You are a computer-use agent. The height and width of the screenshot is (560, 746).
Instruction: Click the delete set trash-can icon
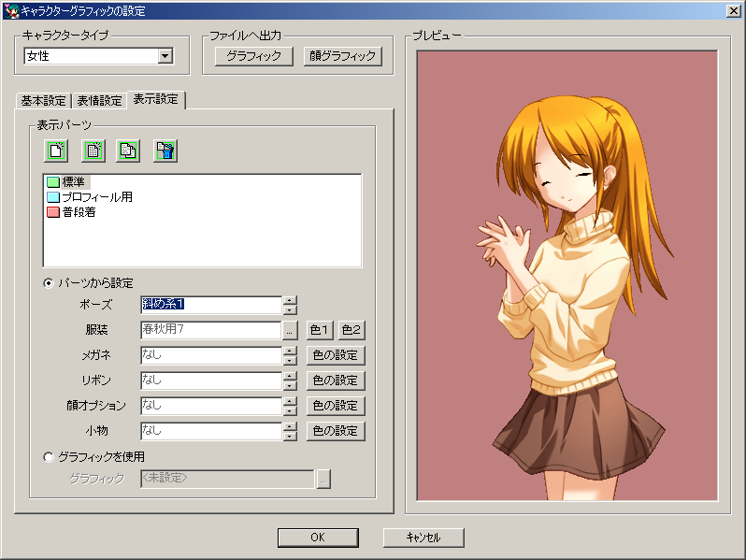165,151
